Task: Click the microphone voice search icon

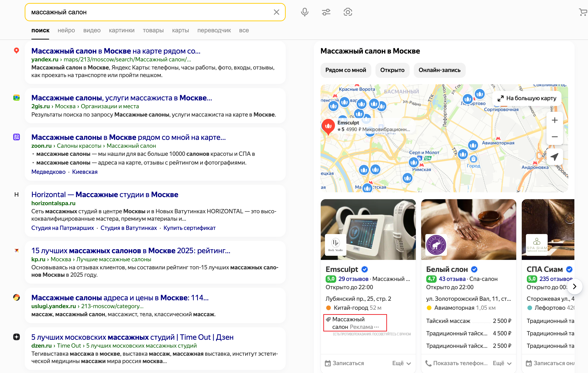Action: 305,12
